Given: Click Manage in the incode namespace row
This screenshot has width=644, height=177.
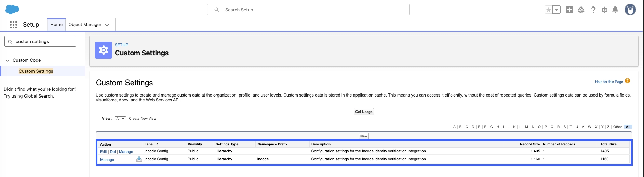Looking at the screenshot, I should coord(107,160).
